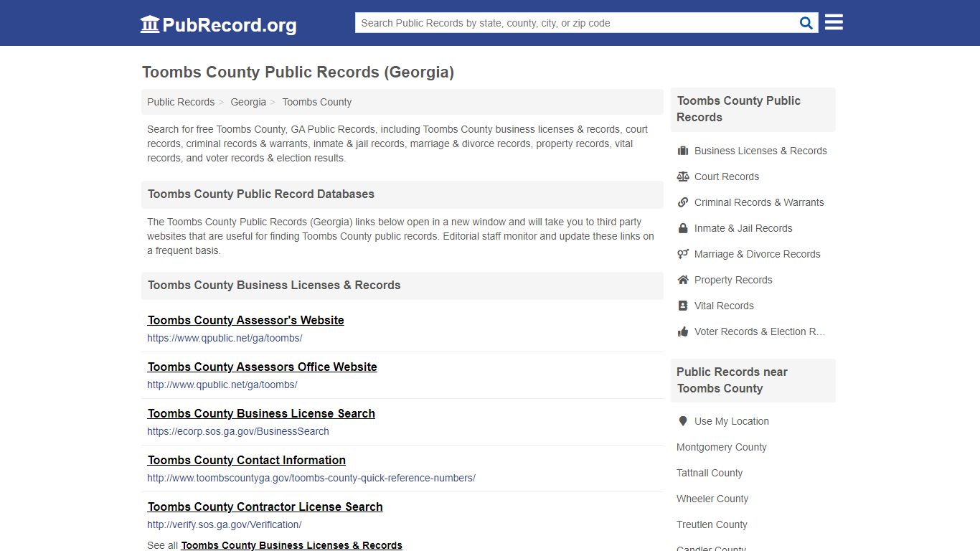980x551 pixels.
Task: Click the Inmate & Jail lock icon
Action: pos(683,228)
